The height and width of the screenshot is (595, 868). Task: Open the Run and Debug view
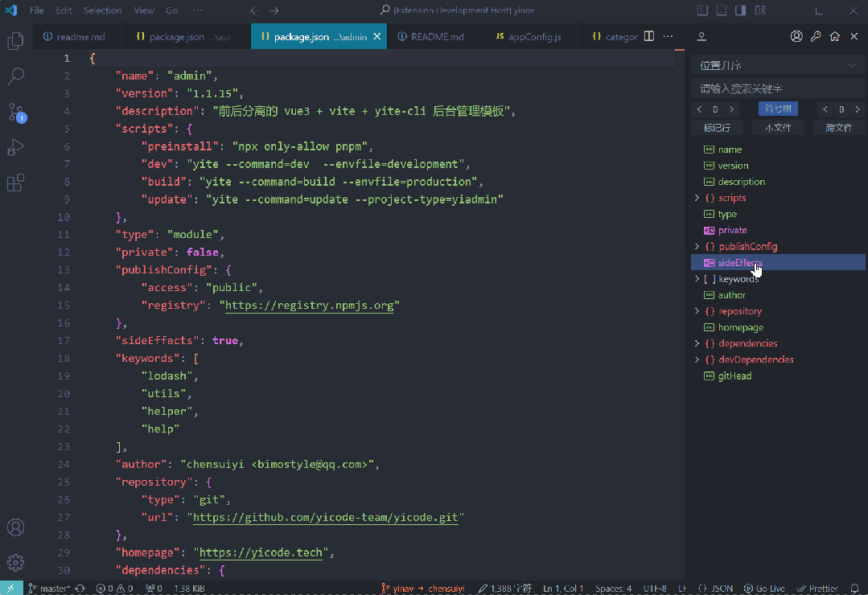point(15,147)
